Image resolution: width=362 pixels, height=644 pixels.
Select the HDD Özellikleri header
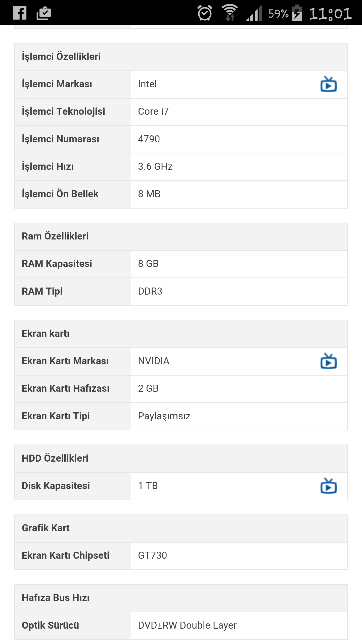[x=55, y=458]
